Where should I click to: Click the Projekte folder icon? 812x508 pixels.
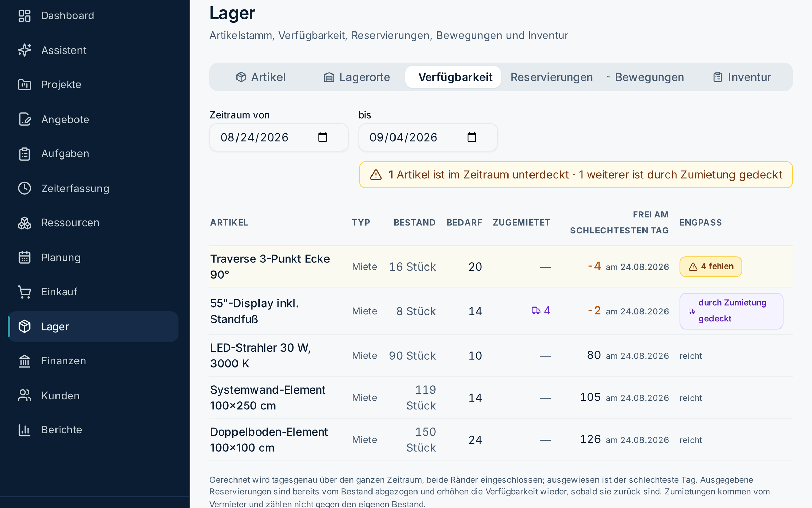24,85
